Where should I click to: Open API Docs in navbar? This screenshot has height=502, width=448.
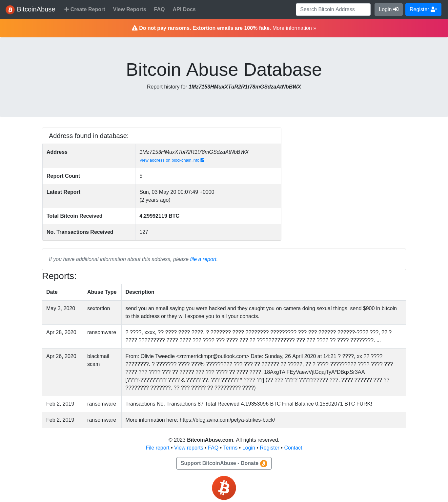[184, 10]
